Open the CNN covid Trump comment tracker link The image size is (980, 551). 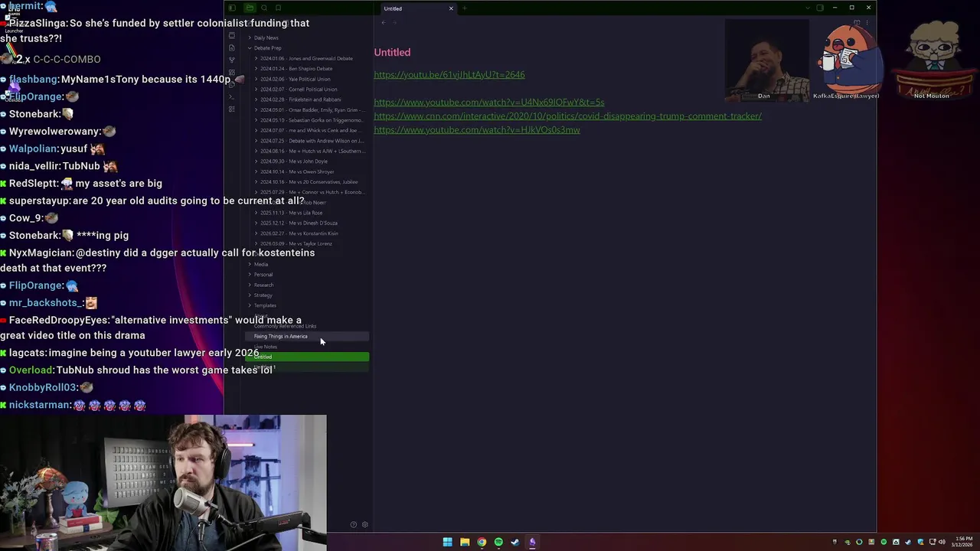[567, 116]
